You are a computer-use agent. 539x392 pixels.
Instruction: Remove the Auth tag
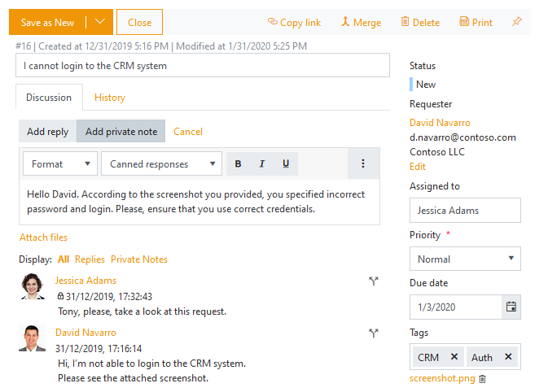[x=508, y=357]
